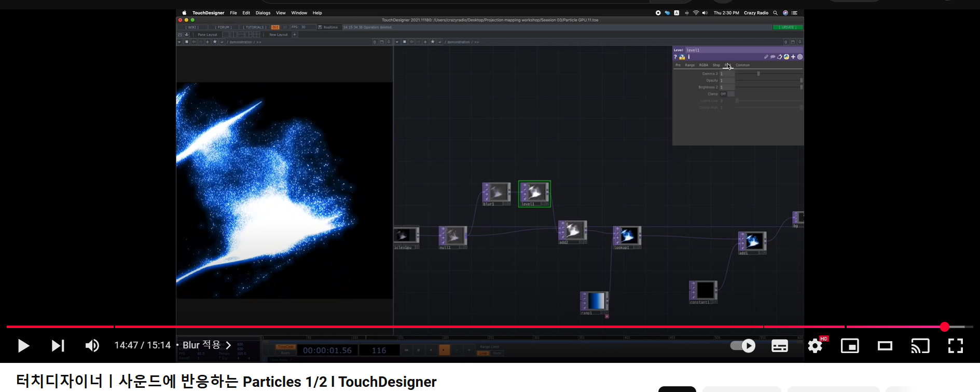
Task: Switch to the Range parameter tab
Action: [690, 65]
